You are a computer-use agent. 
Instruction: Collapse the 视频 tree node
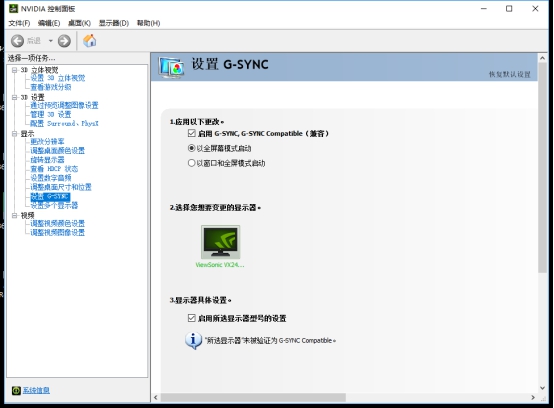point(14,215)
